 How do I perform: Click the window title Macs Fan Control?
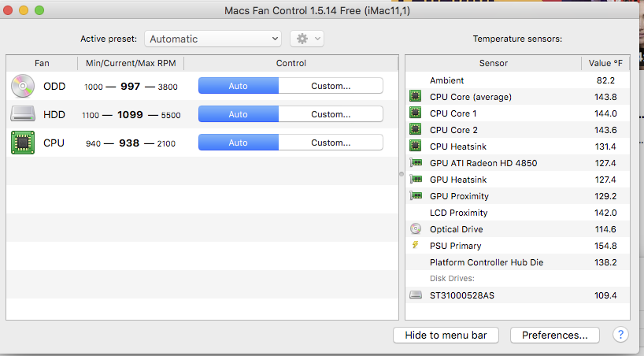pos(317,10)
